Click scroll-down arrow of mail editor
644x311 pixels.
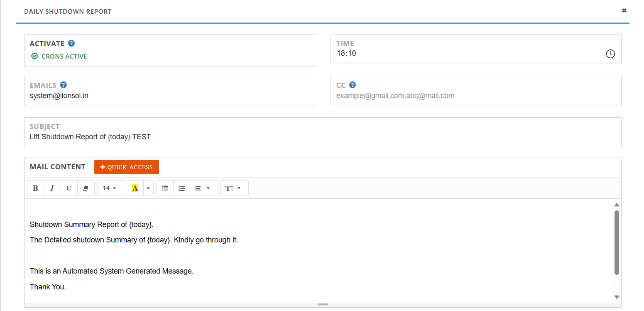click(x=617, y=297)
